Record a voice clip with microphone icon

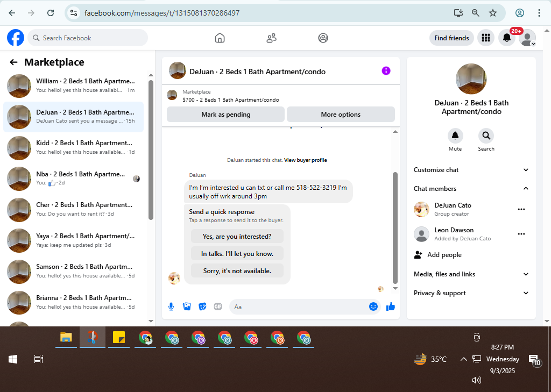(x=171, y=307)
